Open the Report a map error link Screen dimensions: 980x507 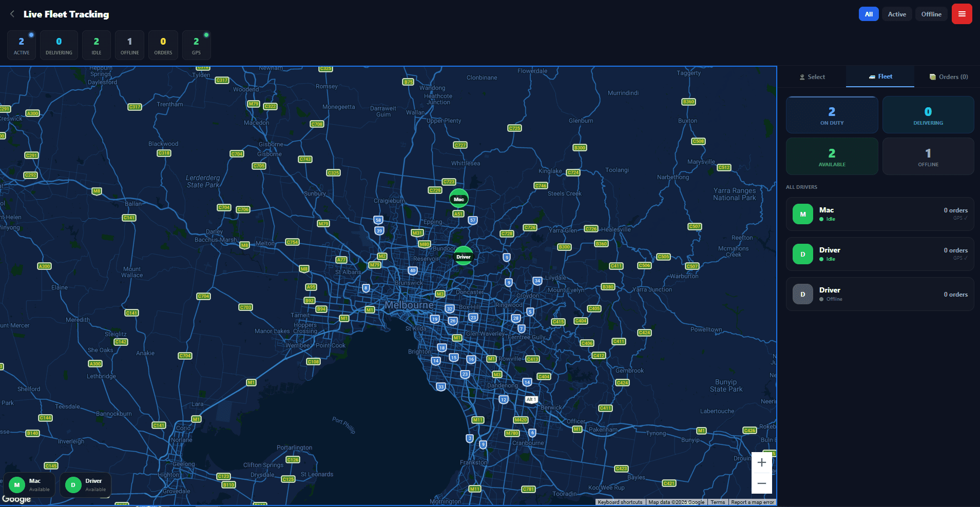pyautogui.click(x=752, y=502)
